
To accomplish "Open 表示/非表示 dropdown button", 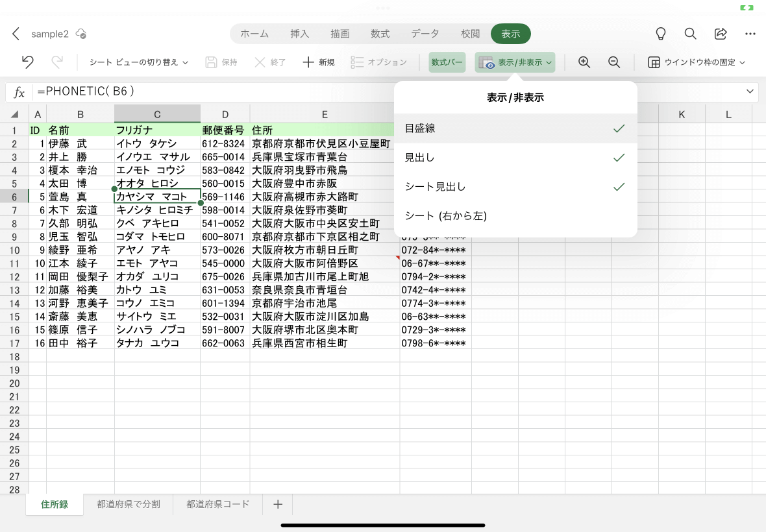I will 515,62.
